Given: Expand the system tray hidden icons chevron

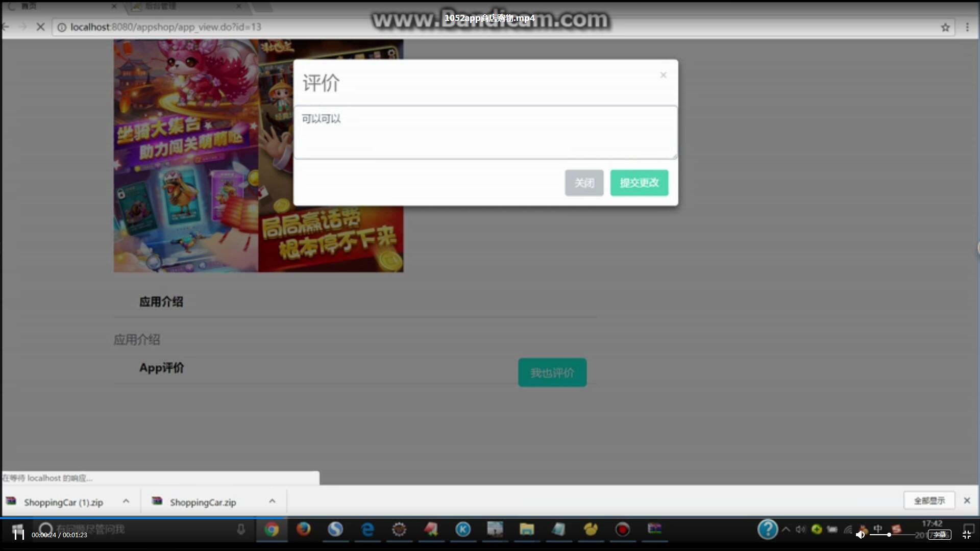Looking at the screenshot, I should (x=786, y=529).
